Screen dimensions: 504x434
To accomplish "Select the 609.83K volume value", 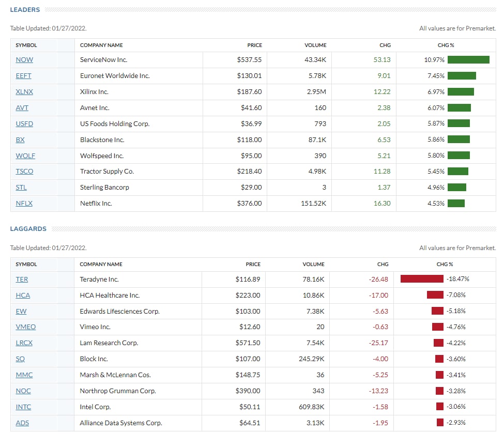I will [x=312, y=407].
